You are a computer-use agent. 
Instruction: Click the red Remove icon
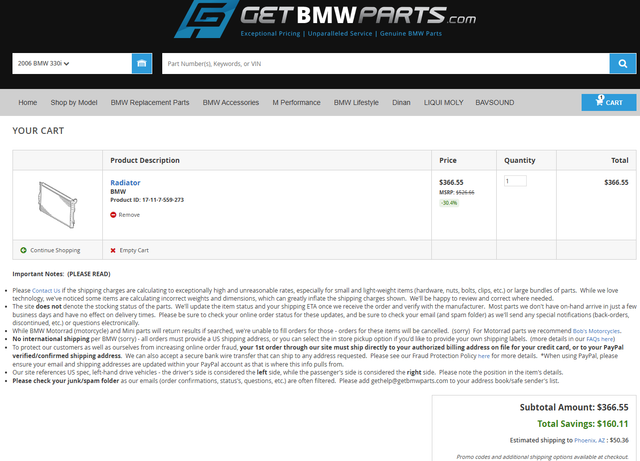[x=113, y=215]
